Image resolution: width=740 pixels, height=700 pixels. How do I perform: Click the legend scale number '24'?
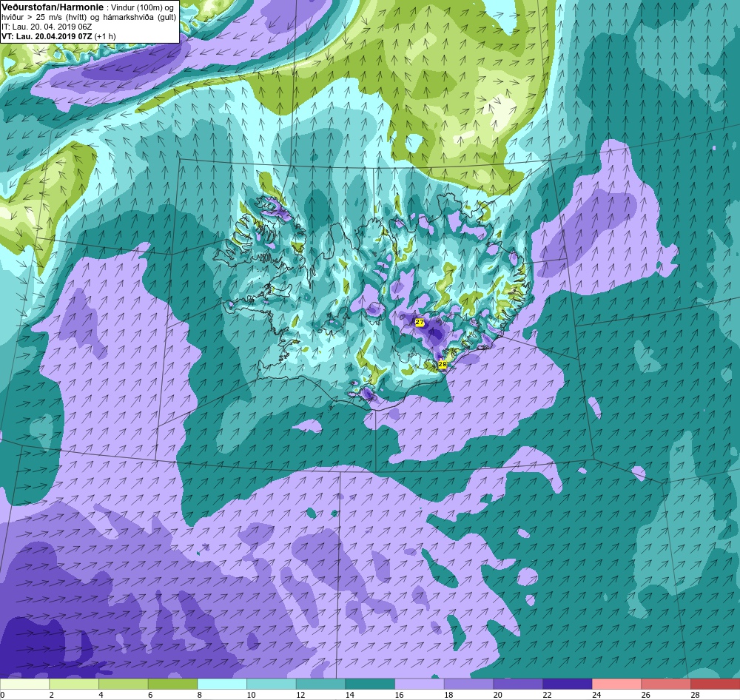tap(596, 695)
